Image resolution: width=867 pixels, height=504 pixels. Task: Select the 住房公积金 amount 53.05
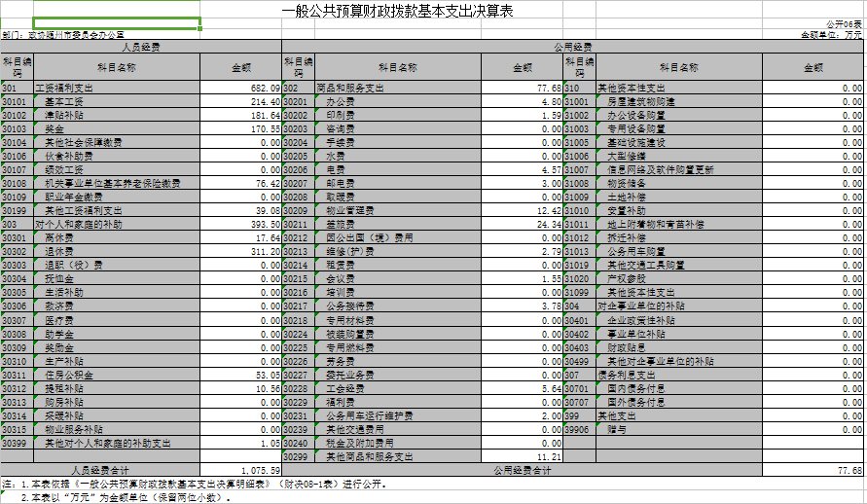pos(240,374)
